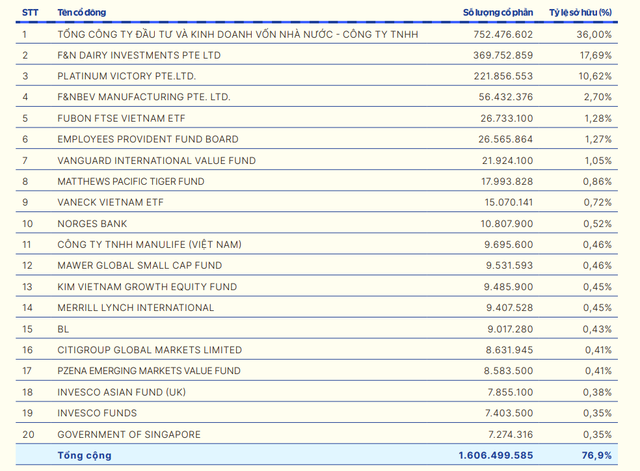640x471 pixels.
Task: Click ownership value 0,43%
Action: [597, 329]
